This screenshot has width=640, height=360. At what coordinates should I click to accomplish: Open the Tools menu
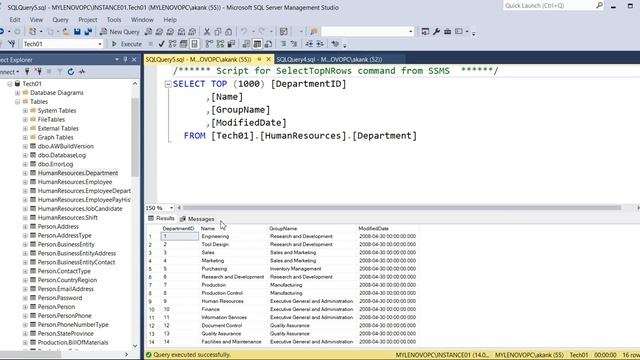114,20
